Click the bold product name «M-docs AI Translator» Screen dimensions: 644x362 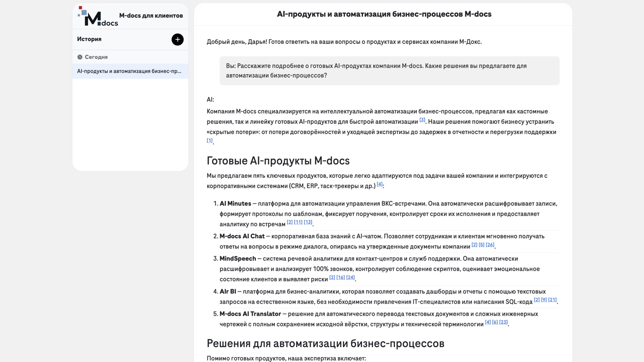250,314
